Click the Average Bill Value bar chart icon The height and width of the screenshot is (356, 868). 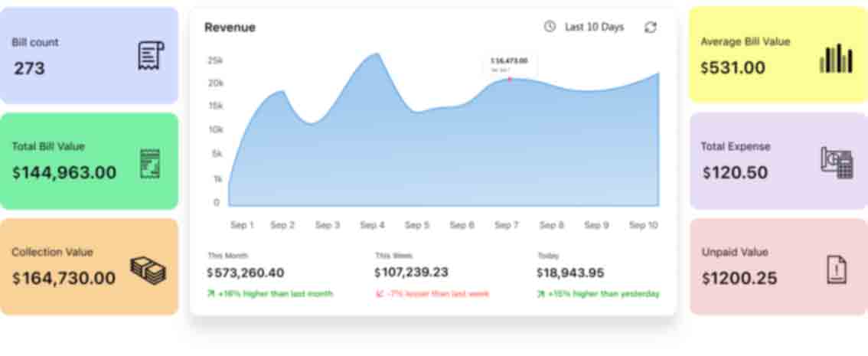(x=836, y=58)
